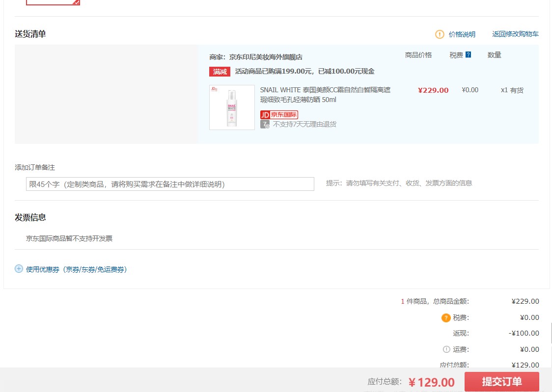Open 使用优惠券 (京券/东券/免运费券) link
This screenshot has height=392, width=552.
pyautogui.click(x=77, y=269)
